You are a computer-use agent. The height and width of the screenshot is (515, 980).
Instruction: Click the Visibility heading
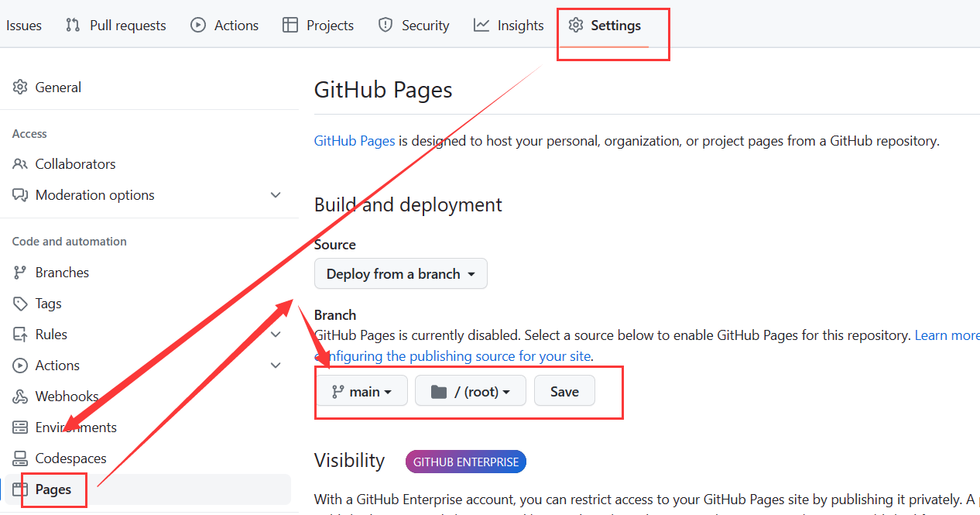coord(349,461)
